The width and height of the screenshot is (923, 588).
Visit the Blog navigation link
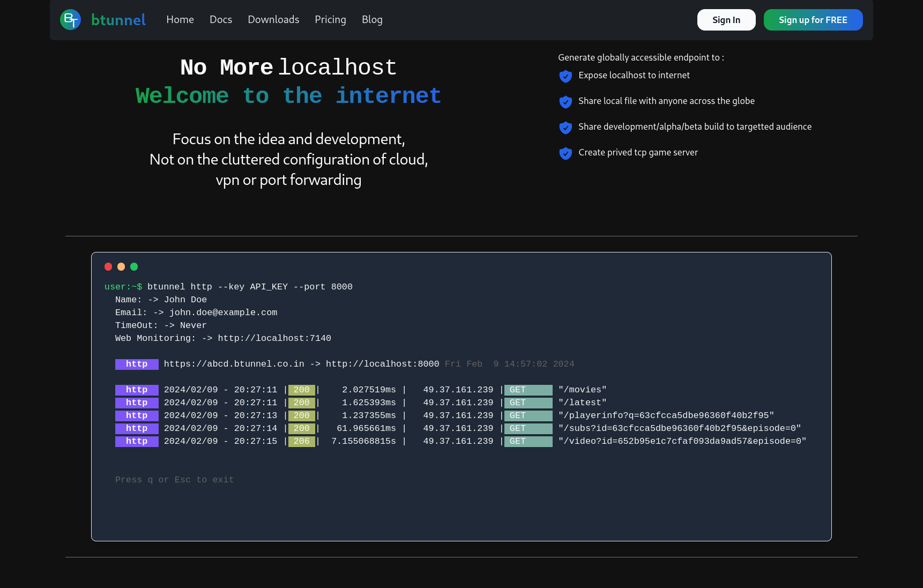tap(372, 20)
